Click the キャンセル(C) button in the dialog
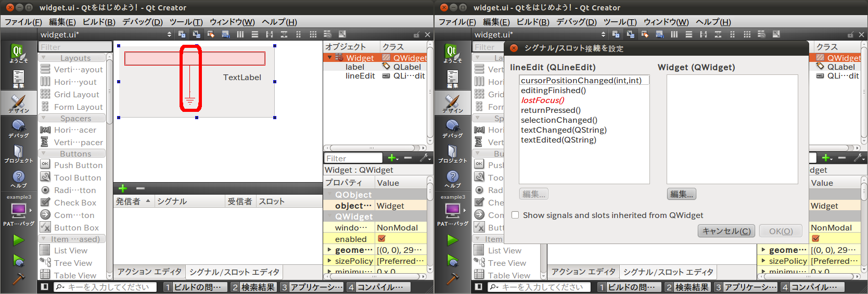 726,231
